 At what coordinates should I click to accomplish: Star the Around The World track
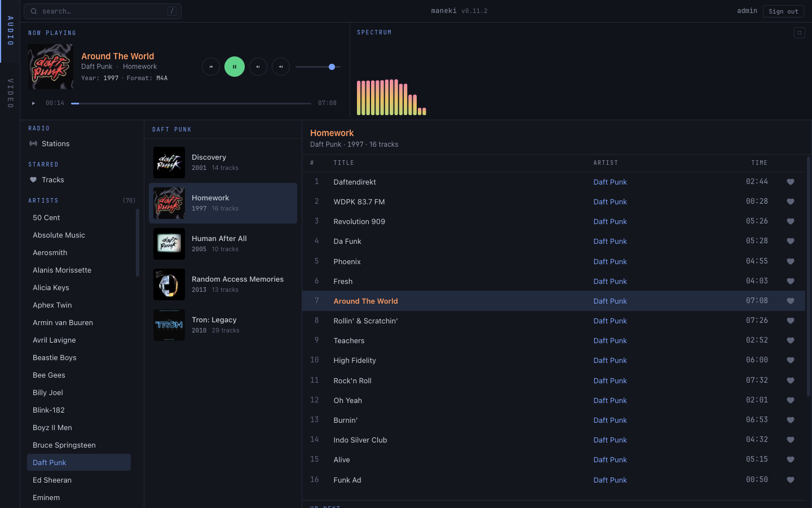791,301
